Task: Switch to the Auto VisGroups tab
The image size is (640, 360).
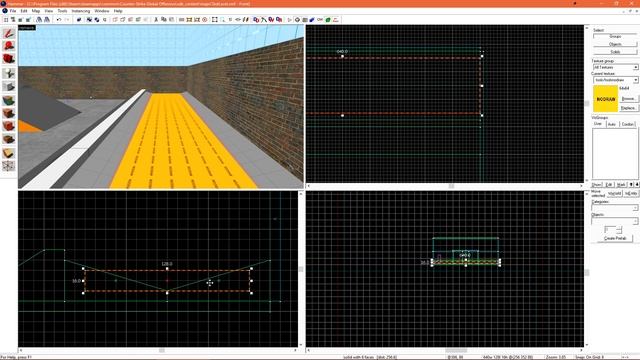Action: [x=611, y=124]
